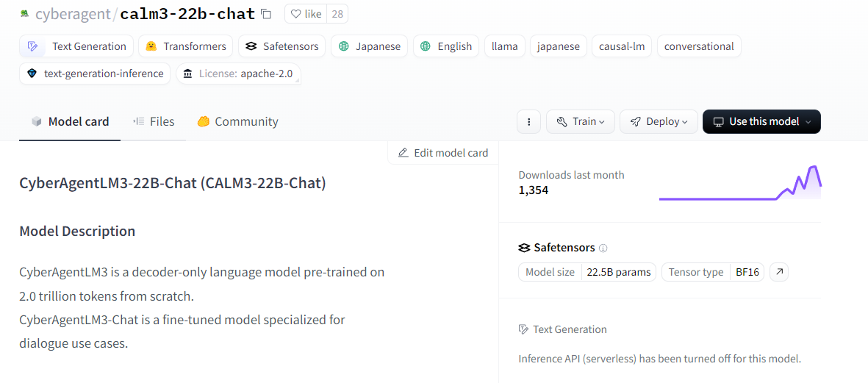Select the English language tag
The width and height of the screenshot is (868, 383).
pyautogui.click(x=446, y=46)
